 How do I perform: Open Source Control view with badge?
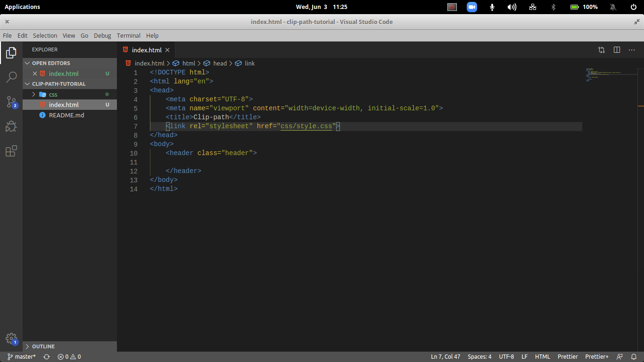point(11,102)
